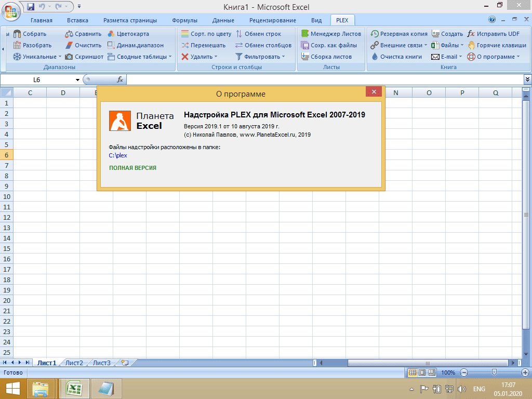Select the Лист3 sheet tab

point(102,363)
